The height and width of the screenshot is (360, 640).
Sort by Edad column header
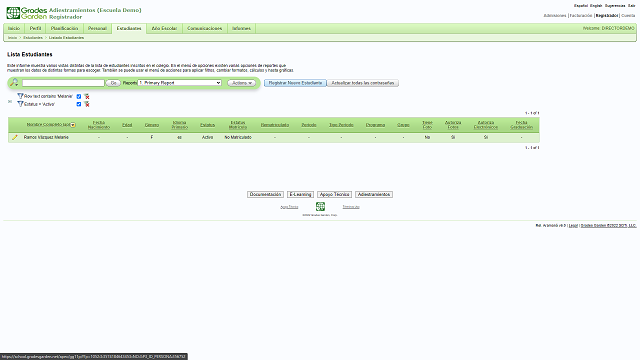127,125
